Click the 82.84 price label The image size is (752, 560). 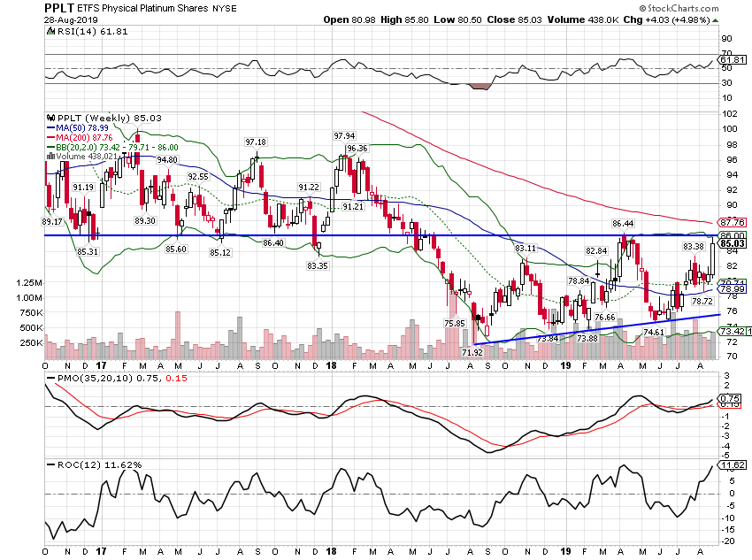click(596, 251)
